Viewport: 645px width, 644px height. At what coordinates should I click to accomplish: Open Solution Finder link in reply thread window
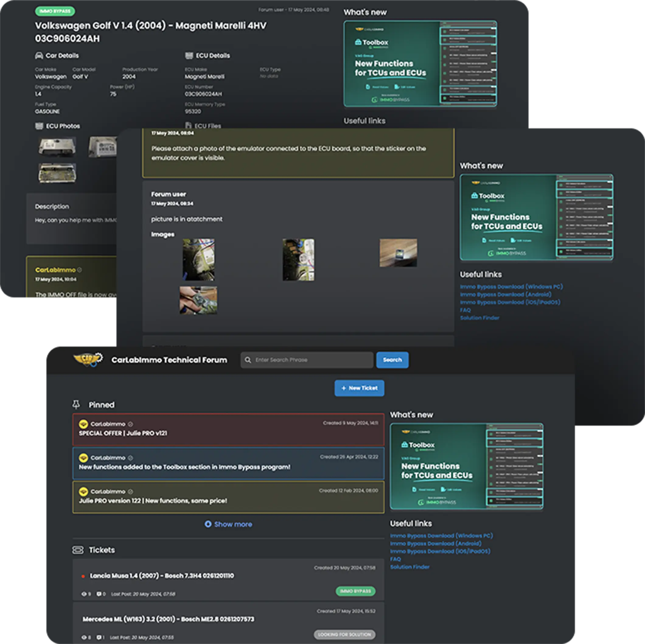point(479,318)
